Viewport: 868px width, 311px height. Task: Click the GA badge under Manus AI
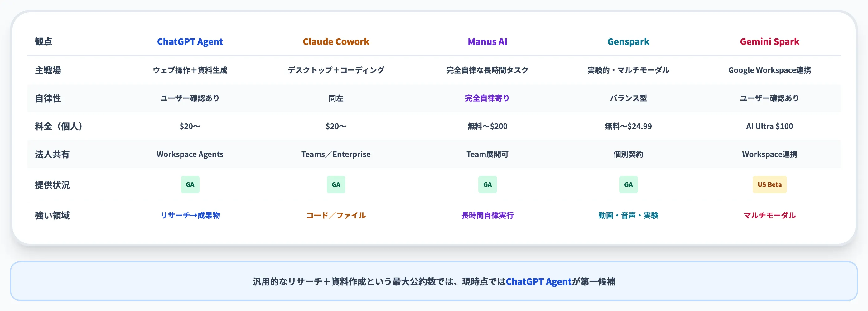487,185
